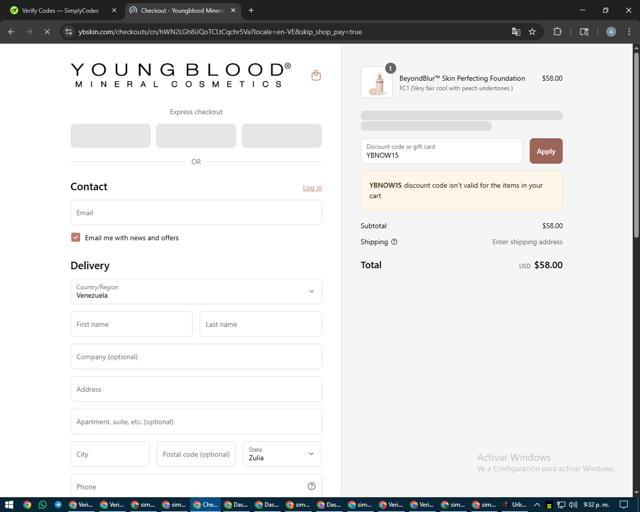Click the Apply discount button
Image resolution: width=640 pixels, height=512 pixels.
(x=546, y=151)
